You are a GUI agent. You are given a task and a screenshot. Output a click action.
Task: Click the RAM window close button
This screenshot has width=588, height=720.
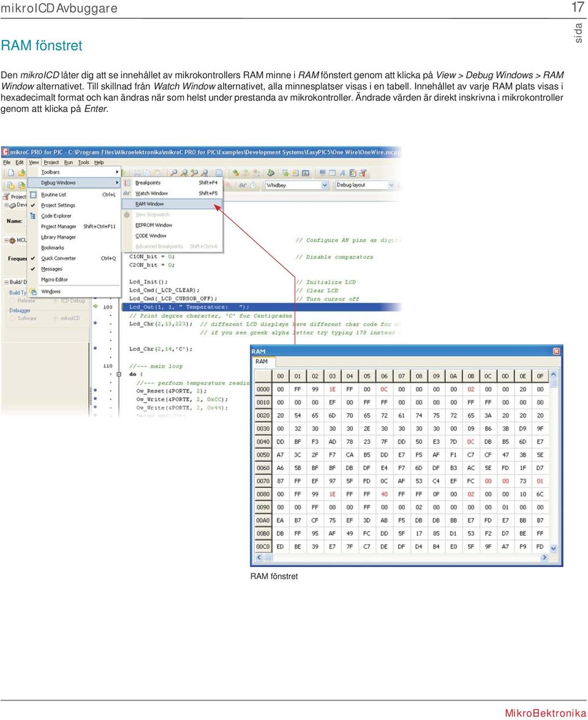[x=556, y=351]
